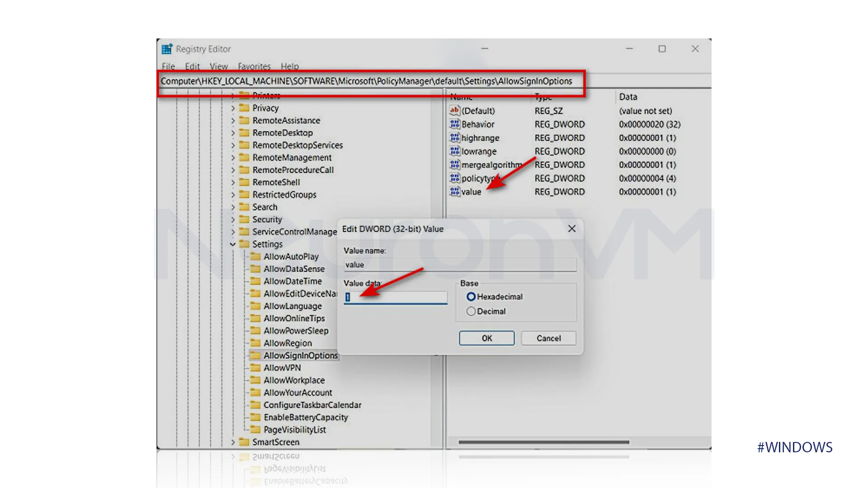Click the (Default) string value icon
This screenshot has height=488, width=868.
click(x=454, y=110)
